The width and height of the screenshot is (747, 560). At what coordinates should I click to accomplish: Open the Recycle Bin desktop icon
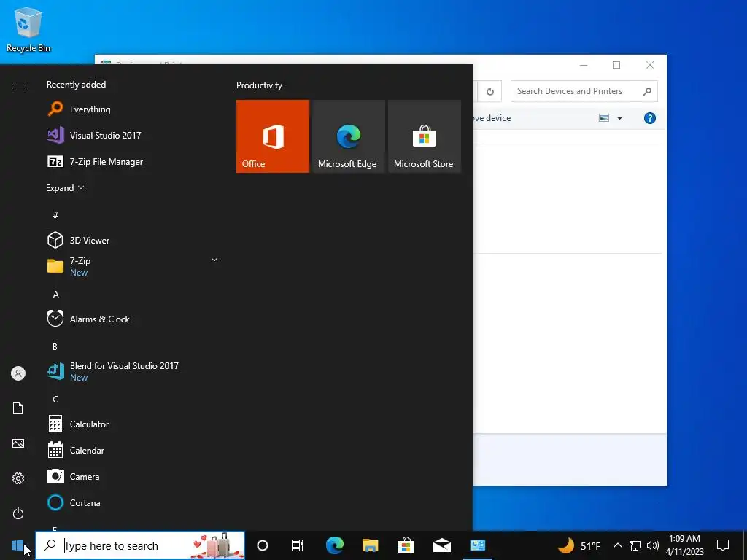pyautogui.click(x=28, y=29)
